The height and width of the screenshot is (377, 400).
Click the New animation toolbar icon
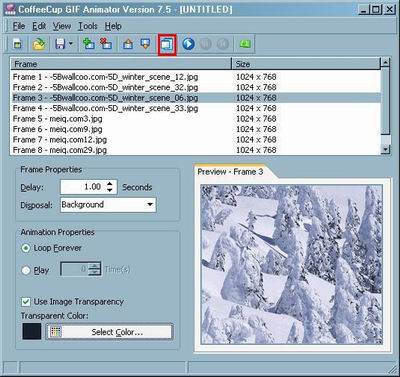point(17,44)
